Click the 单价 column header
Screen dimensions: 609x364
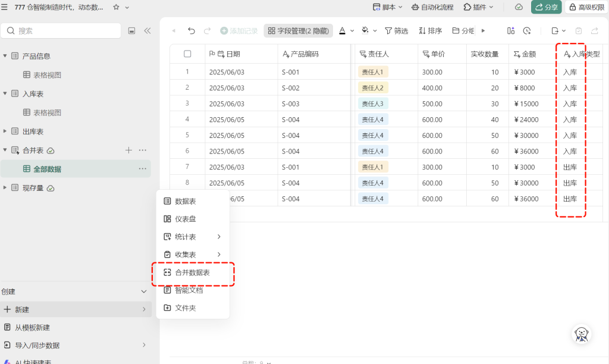coord(442,54)
